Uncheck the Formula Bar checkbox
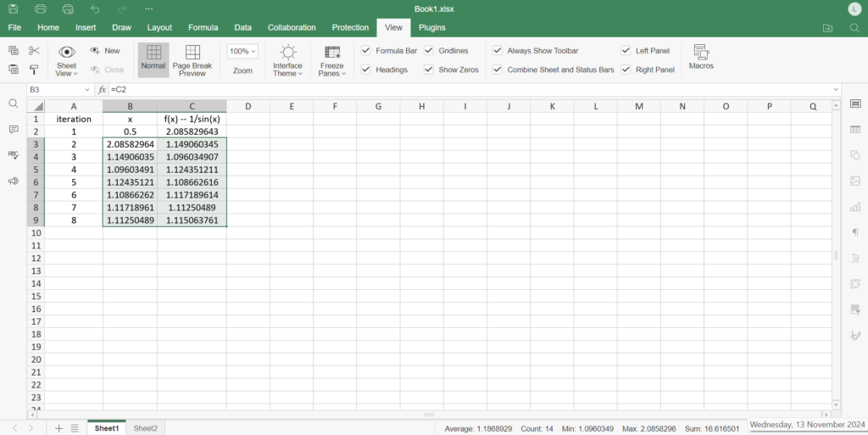 [x=365, y=51]
